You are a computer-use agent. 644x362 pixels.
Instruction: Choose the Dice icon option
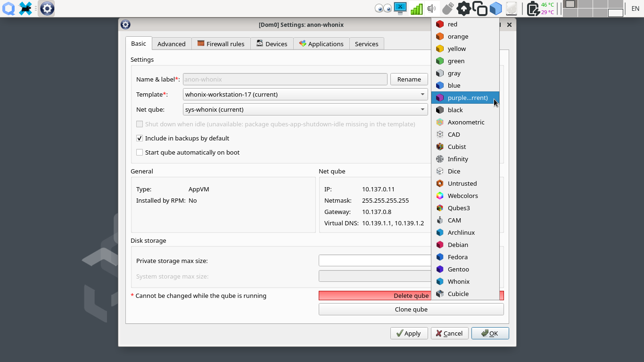point(465,171)
